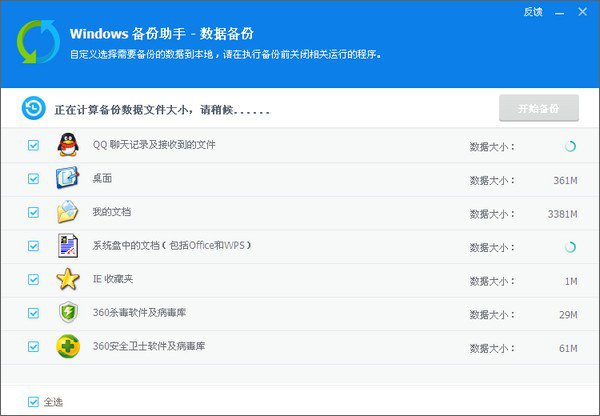Click the 1M size value

[x=571, y=281]
